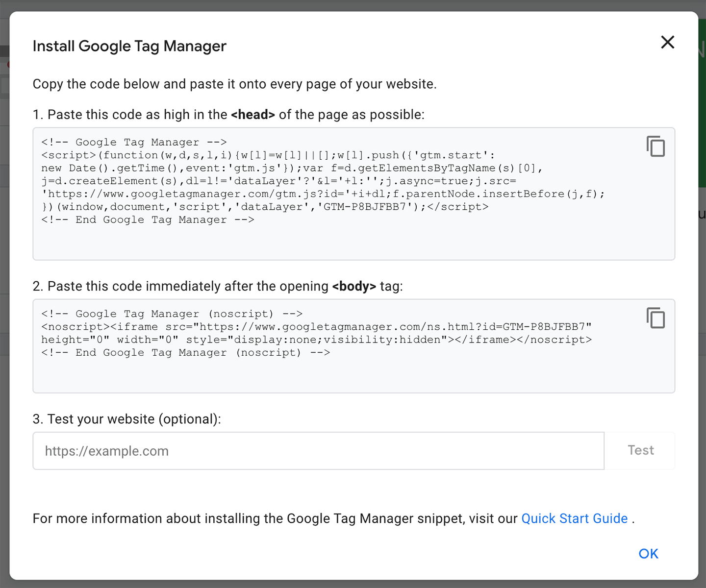Viewport: 706px width, 588px height.
Task: Focus the https://example.com URL field
Action: coord(318,451)
